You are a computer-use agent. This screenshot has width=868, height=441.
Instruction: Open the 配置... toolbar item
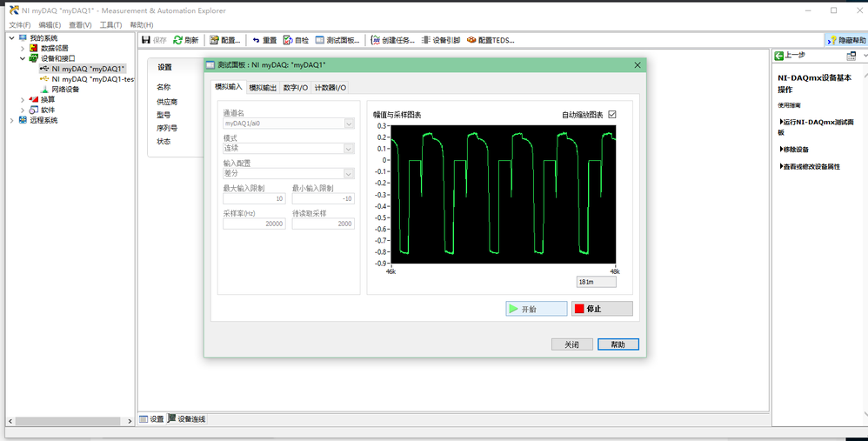pos(225,40)
